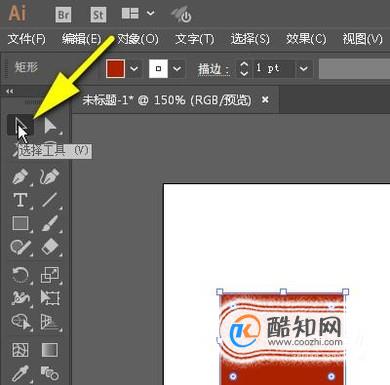The width and height of the screenshot is (390, 385).
Task: Collapse the tools panel with double arrows
Action: (10, 91)
